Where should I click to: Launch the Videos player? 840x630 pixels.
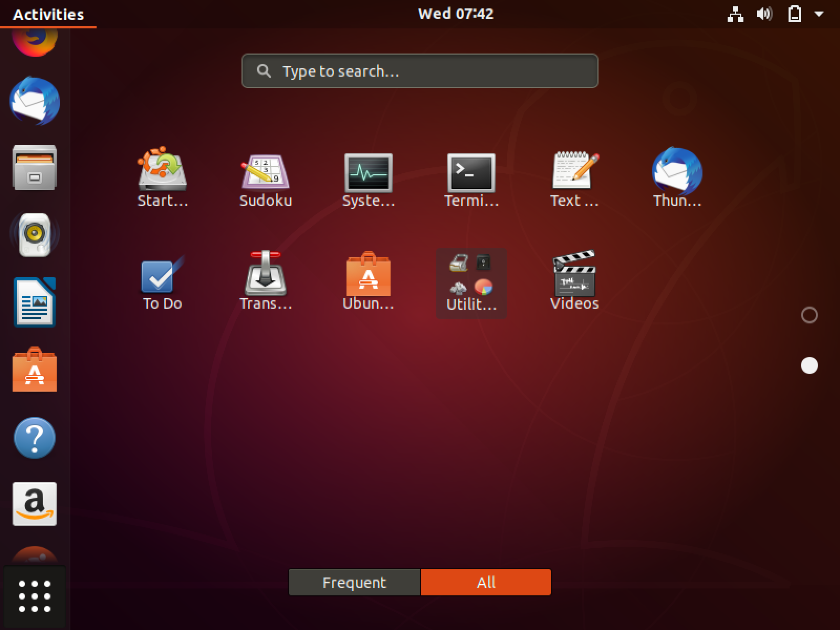click(574, 282)
